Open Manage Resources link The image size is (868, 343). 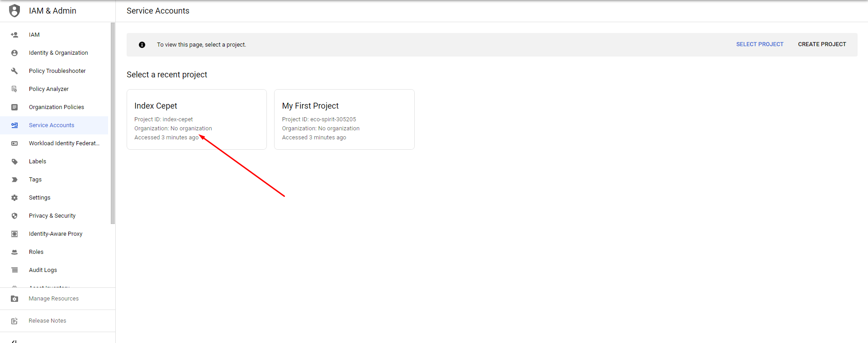click(57, 299)
